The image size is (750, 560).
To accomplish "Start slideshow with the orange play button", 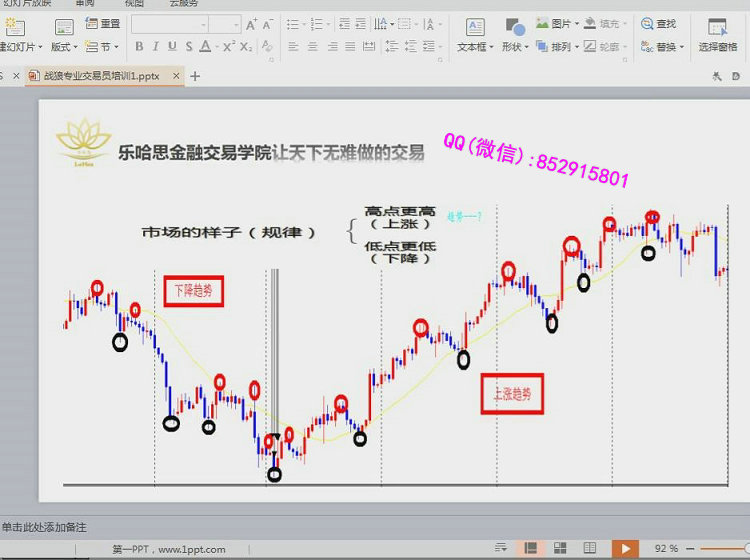I will coord(625,549).
